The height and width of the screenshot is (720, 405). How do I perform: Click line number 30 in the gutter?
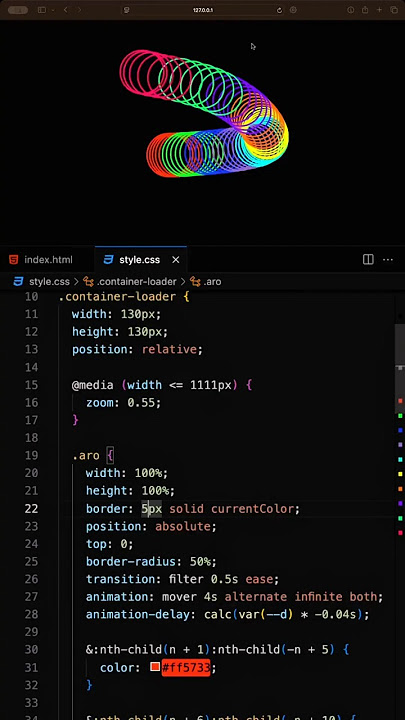(x=32, y=649)
